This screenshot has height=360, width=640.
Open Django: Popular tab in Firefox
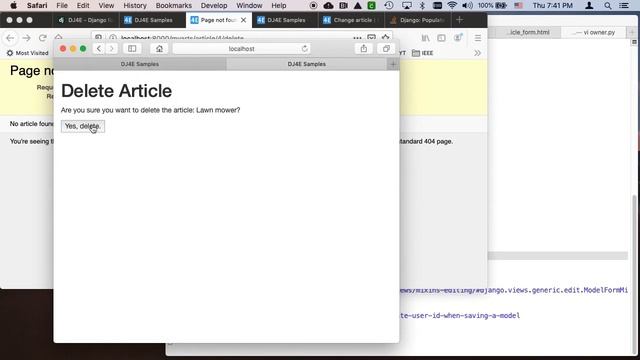[418, 20]
